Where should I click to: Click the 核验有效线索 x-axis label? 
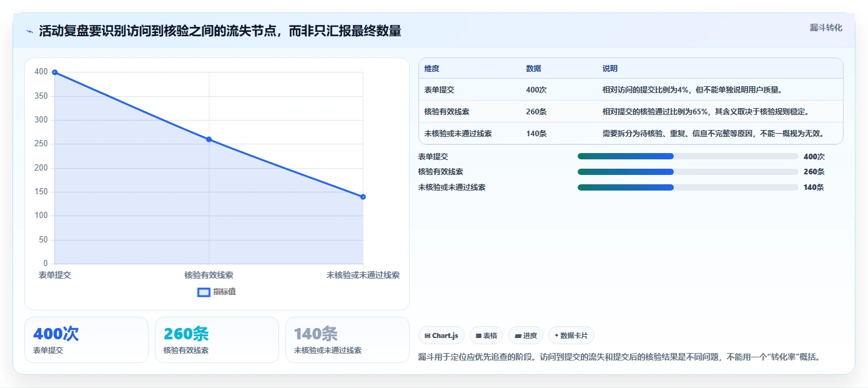point(209,275)
